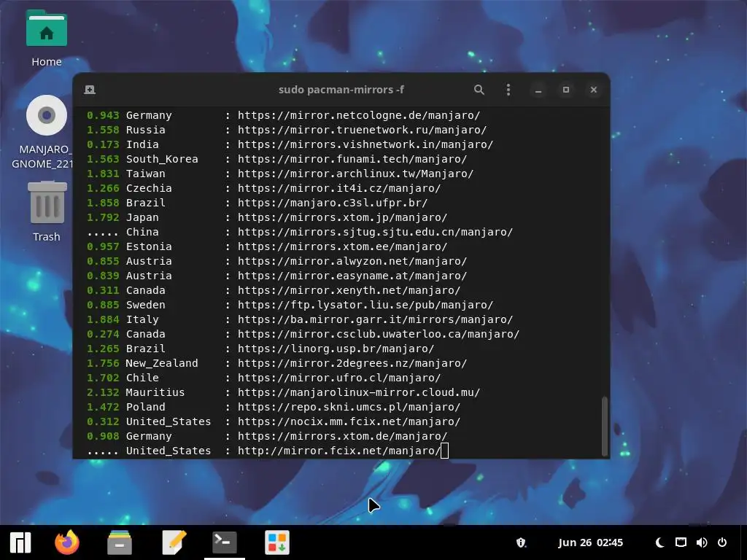This screenshot has height=560, width=747.
Task: Open the Add/Remove Software icon
Action: coord(277,542)
